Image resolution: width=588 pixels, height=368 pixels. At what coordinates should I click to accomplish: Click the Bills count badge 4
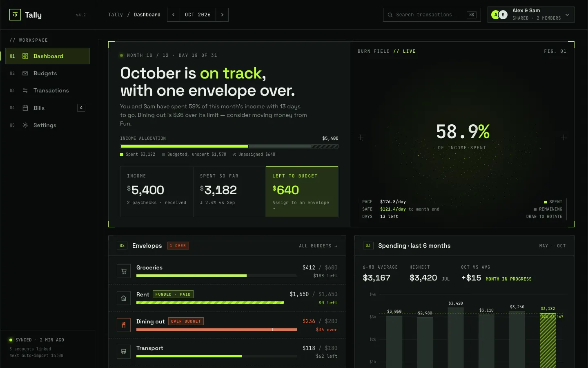(x=81, y=108)
